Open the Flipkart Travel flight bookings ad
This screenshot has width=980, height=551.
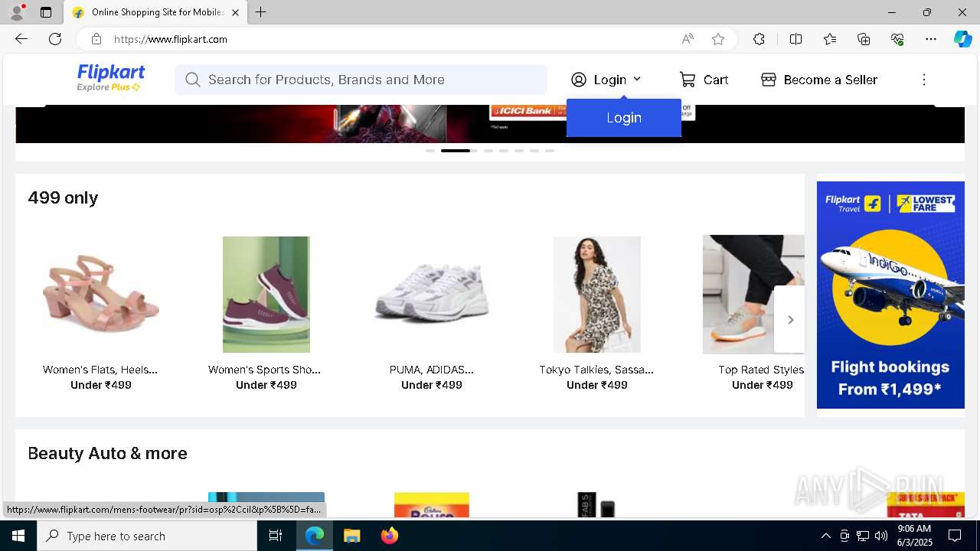tap(890, 295)
